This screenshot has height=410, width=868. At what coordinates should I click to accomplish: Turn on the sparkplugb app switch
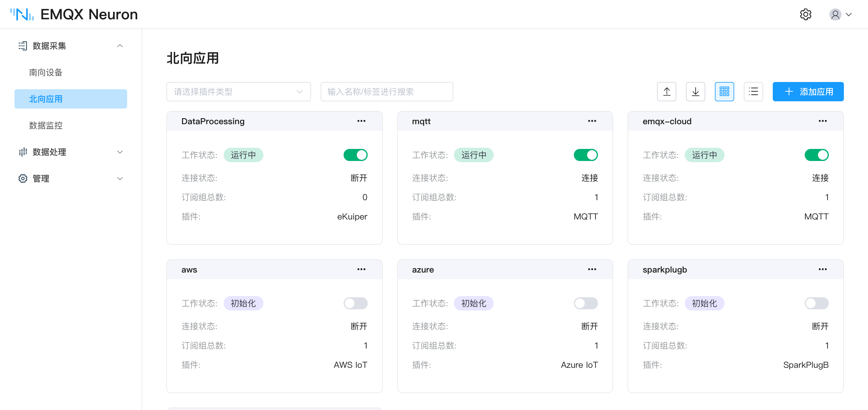click(816, 304)
